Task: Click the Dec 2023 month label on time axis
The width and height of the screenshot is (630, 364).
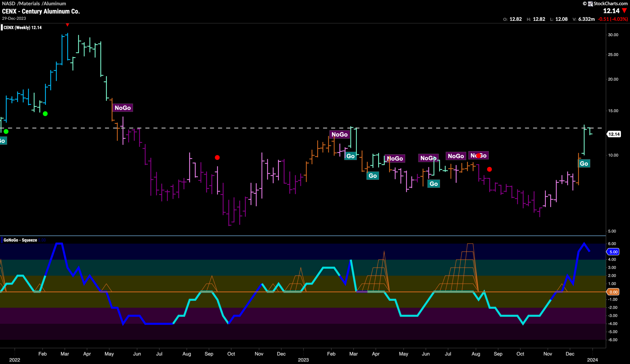Action: (570, 354)
